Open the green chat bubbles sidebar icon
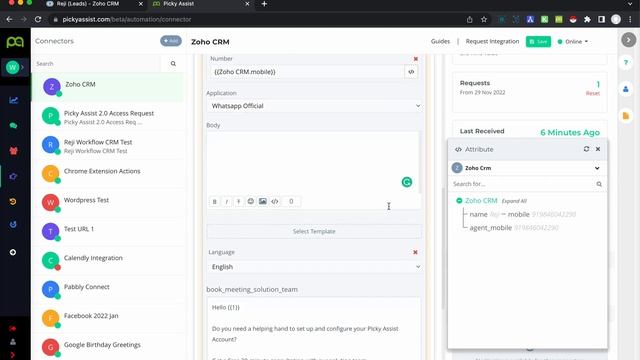This screenshot has height=360, width=640. coord(13,126)
